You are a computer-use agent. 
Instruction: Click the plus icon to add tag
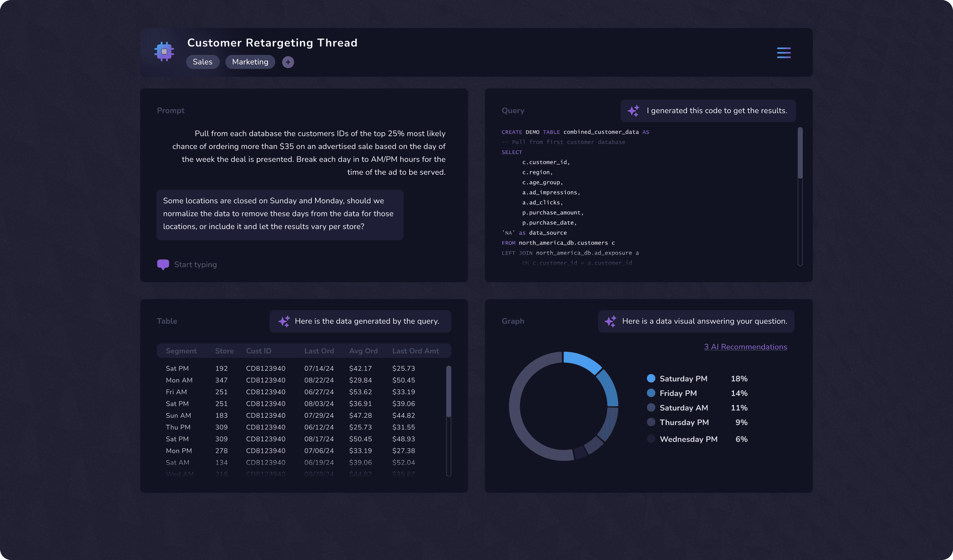click(288, 62)
